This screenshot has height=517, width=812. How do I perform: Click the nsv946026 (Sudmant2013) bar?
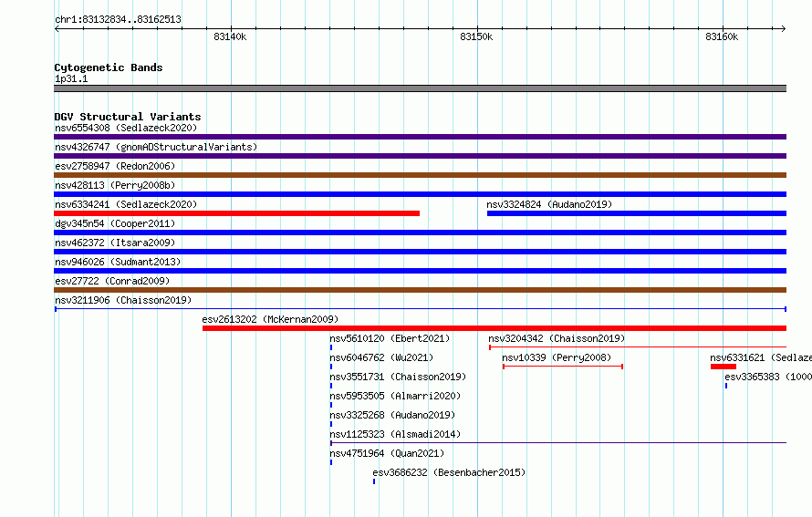(x=420, y=271)
